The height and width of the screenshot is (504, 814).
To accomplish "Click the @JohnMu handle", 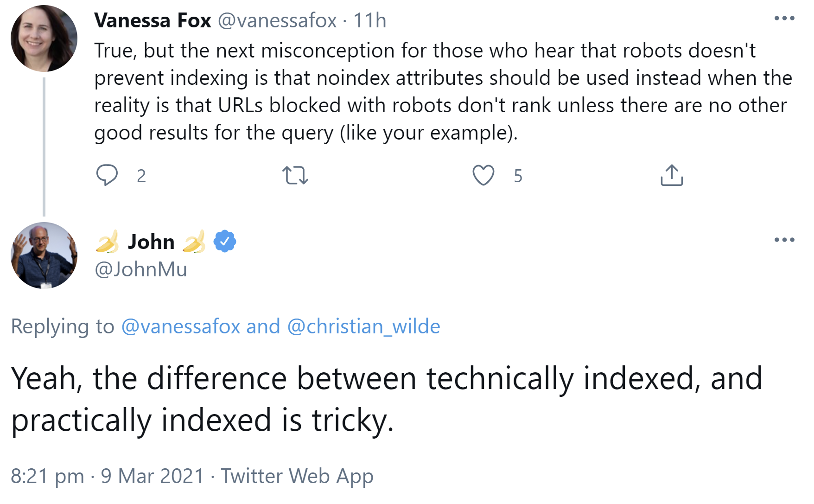I will [140, 269].
